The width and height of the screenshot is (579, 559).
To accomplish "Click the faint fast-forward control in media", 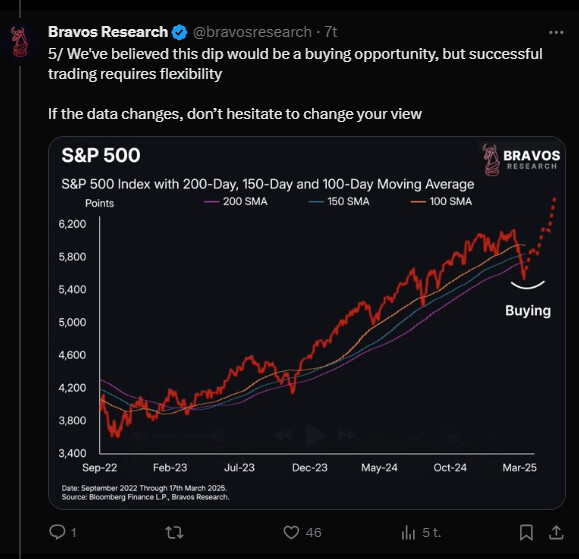I will (x=347, y=435).
